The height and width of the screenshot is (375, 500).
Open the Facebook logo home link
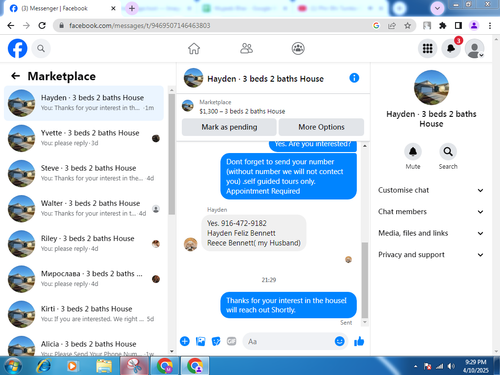[x=17, y=49]
